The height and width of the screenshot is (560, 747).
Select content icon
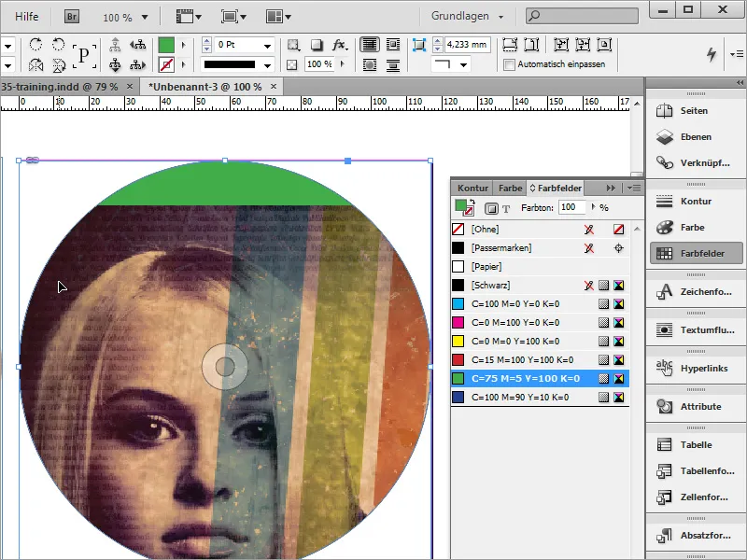[115, 64]
